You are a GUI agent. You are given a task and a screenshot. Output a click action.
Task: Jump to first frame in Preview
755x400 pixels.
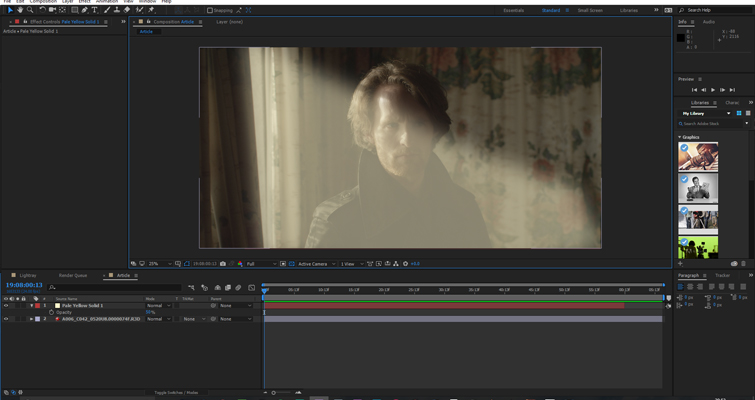pos(694,90)
